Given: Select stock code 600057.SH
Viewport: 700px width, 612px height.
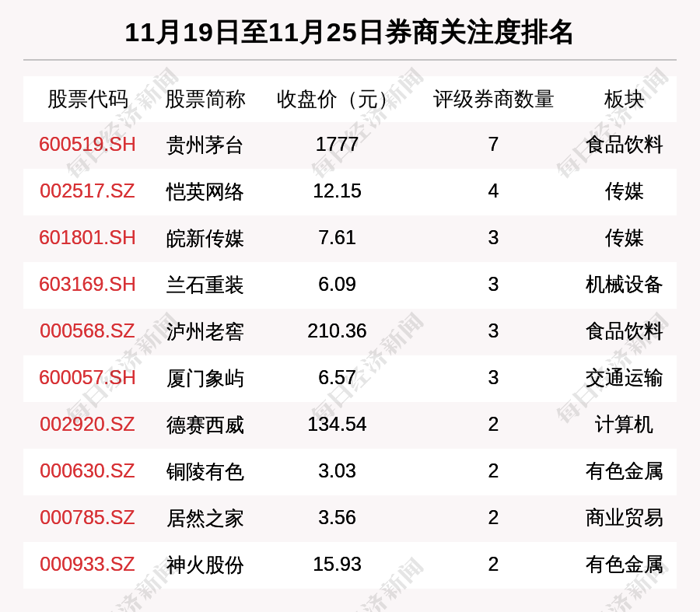Looking at the screenshot, I should pyautogui.click(x=87, y=378).
